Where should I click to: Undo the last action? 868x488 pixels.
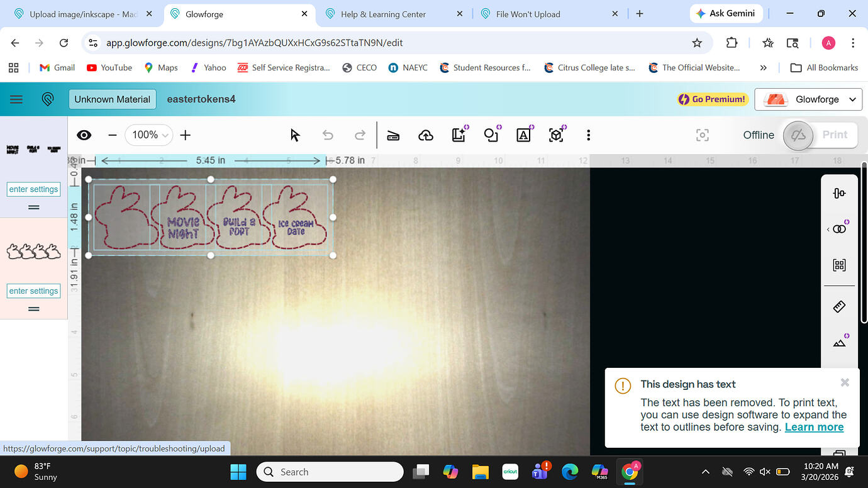328,135
